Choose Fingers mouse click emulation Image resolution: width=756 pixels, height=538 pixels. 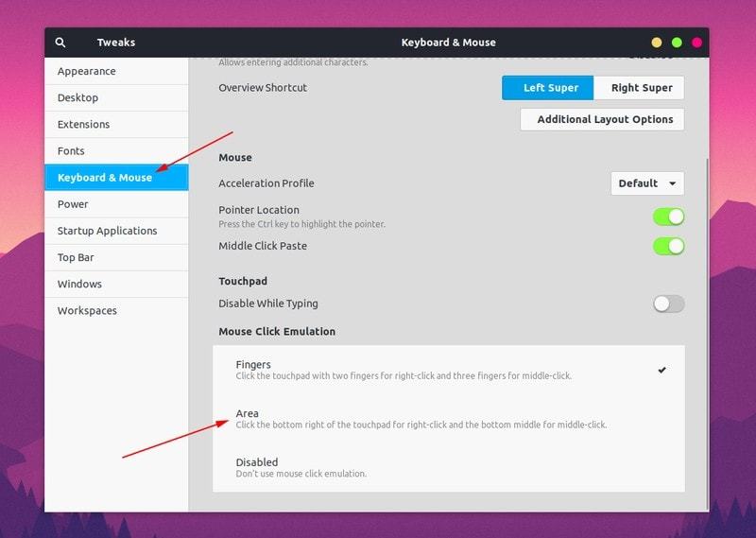point(448,370)
